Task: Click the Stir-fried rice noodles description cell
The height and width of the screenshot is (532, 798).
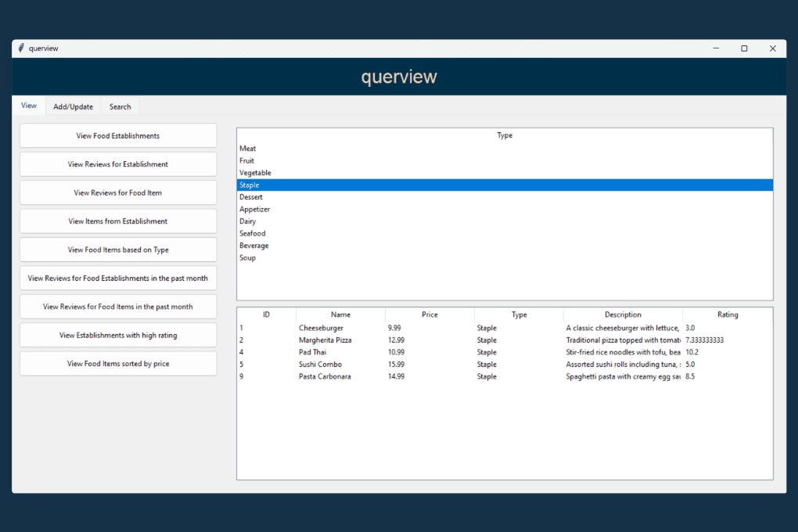Action: (x=623, y=352)
